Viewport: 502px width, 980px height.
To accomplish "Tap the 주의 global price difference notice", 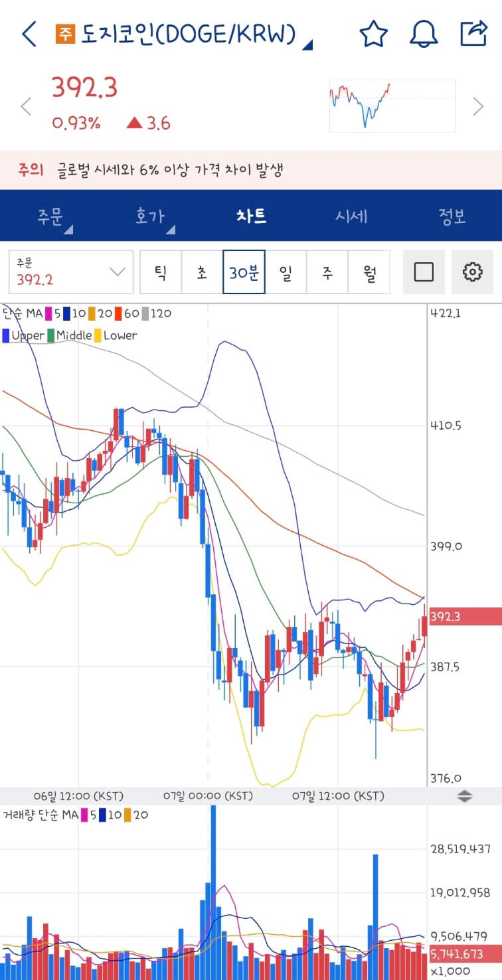I will pyautogui.click(x=251, y=170).
